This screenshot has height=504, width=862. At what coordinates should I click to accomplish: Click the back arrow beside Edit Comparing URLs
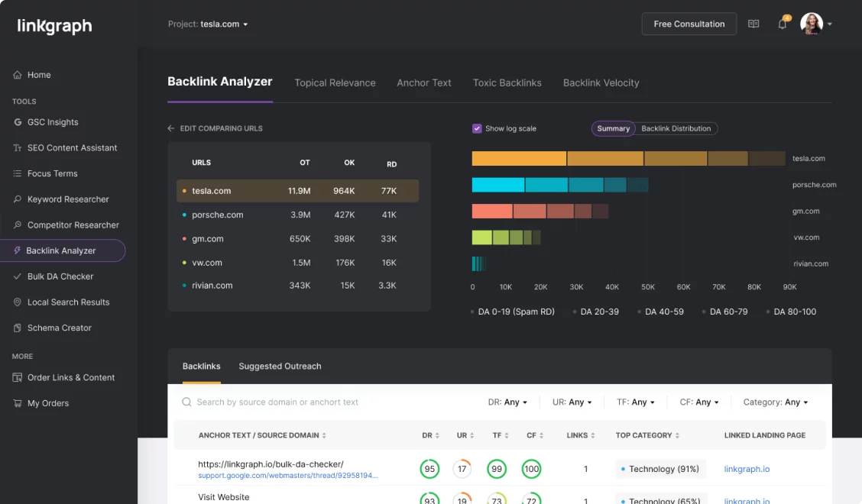click(x=171, y=128)
